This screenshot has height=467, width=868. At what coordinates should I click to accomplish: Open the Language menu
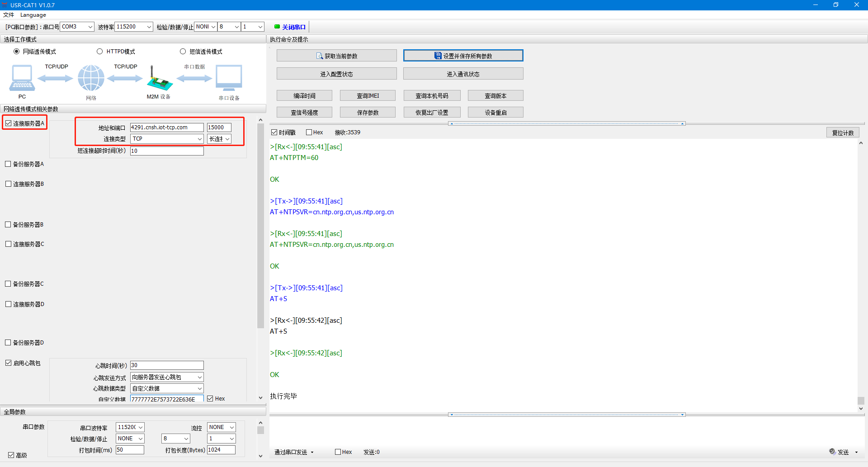[33, 15]
